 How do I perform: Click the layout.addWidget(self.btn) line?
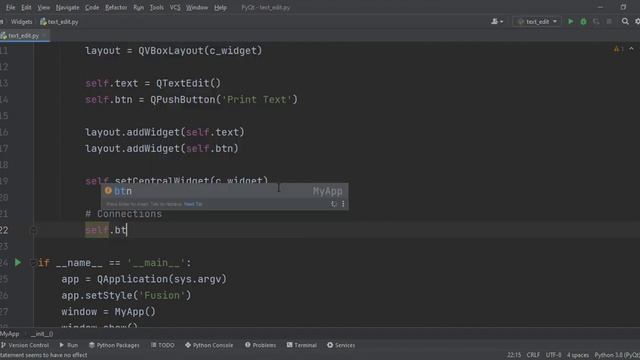coord(162,149)
